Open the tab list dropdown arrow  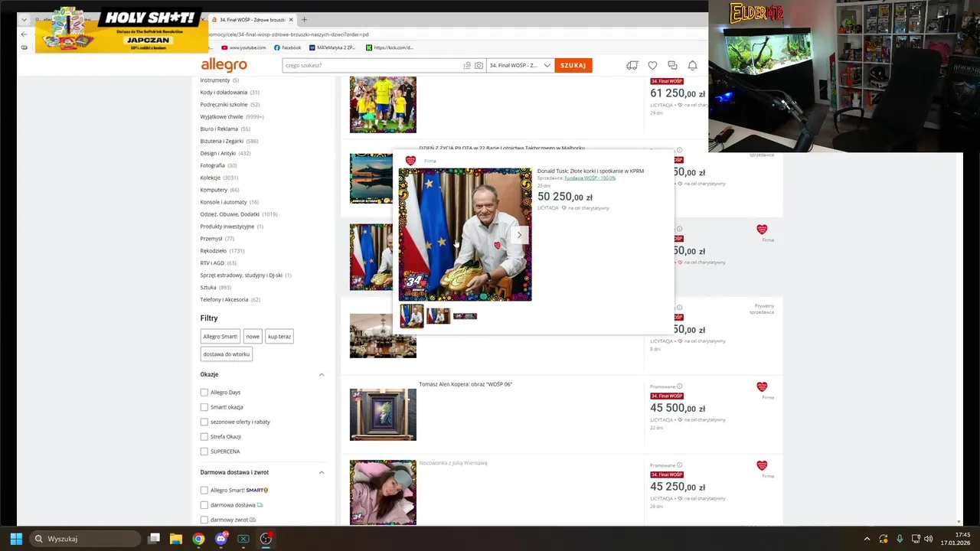(24, 19)
